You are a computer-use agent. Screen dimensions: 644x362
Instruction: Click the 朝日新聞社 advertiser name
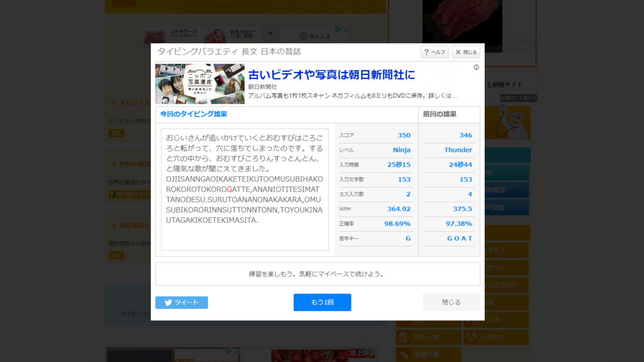262,86
